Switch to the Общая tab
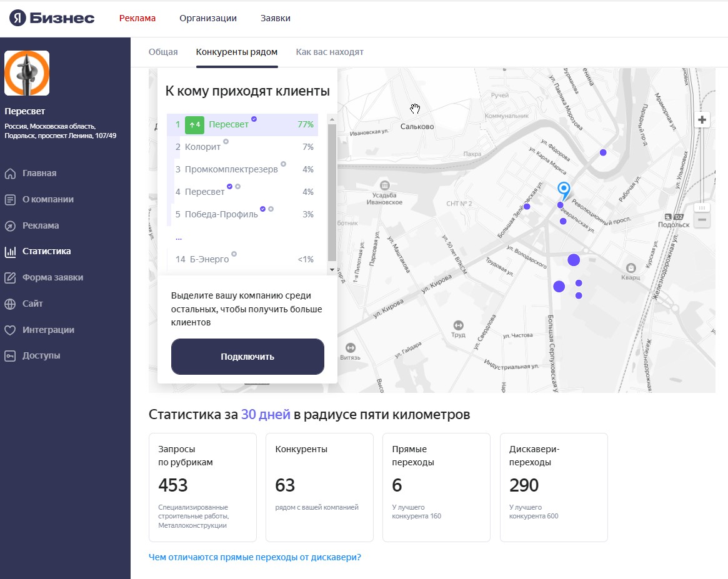This screenshot has height=579, width=728. click(163, 52)
